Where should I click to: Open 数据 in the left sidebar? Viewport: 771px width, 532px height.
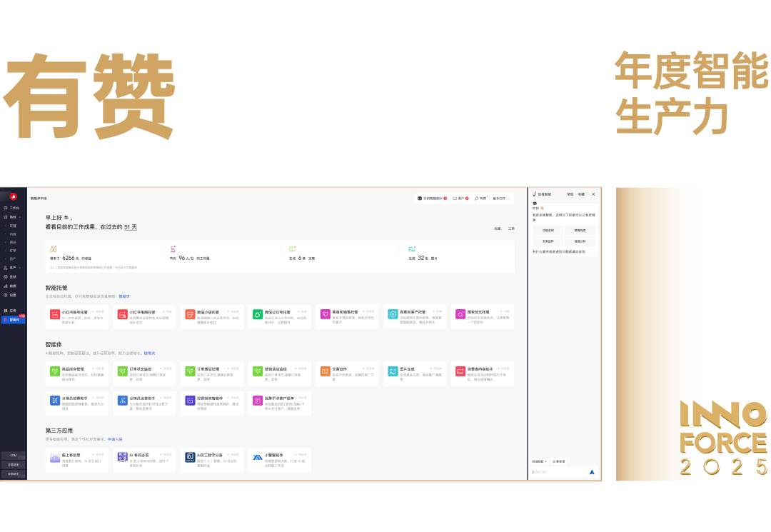click(x=13, y=286)
